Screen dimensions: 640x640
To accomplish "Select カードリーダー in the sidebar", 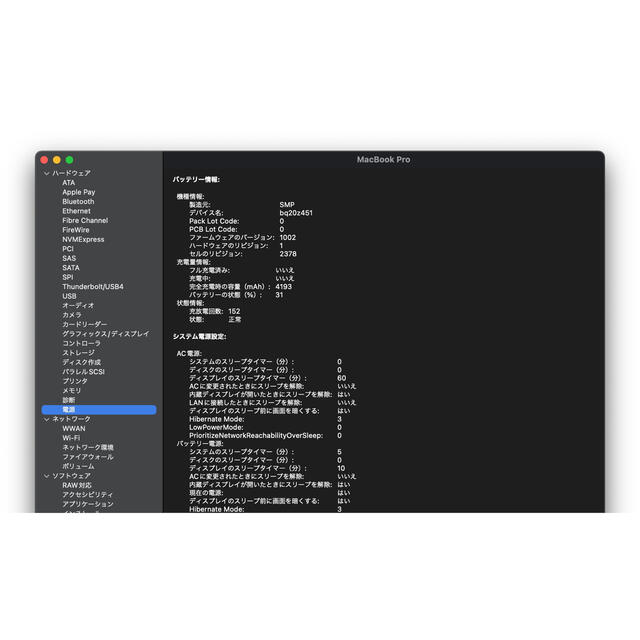I will pyautogui.click(x=84, y=324).
